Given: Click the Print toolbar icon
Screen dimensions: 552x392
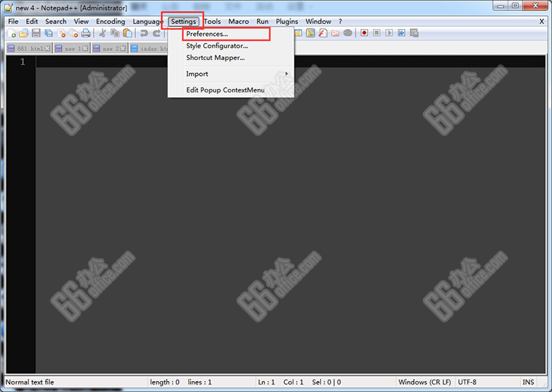Looking at the screenshot, I should 86,33.
